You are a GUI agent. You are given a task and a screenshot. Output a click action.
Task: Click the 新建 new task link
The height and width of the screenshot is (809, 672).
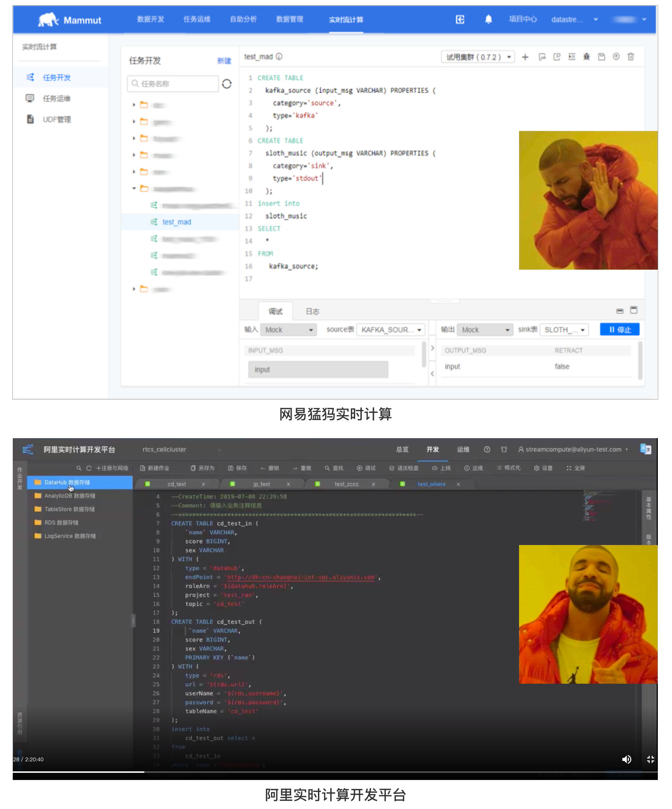click(224, 61)
